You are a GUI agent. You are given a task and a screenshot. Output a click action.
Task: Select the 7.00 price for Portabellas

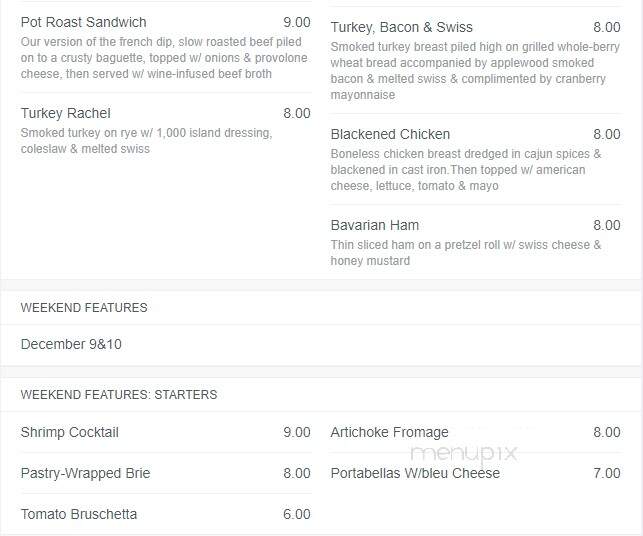click(x=607, y=473)
